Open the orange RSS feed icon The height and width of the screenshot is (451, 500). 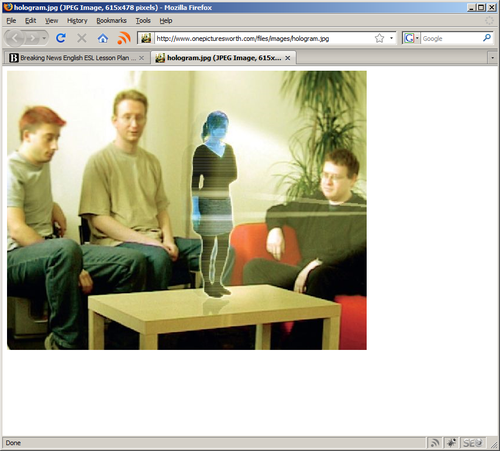[x=124, y=38]
